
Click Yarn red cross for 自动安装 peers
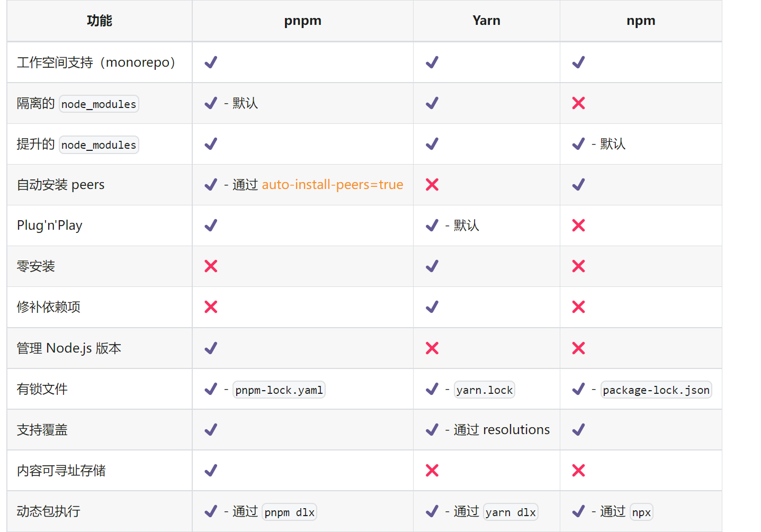[432, 185]
